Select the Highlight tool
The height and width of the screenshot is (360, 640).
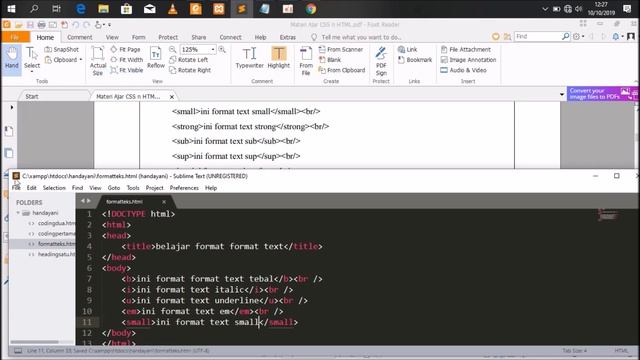pos(279,57)
